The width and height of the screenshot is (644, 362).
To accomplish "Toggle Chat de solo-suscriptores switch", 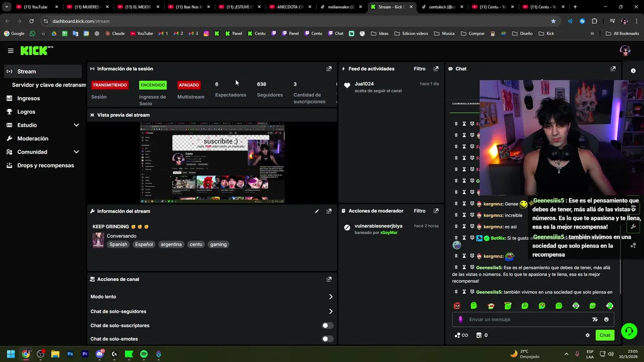I will tap(327, 325).
